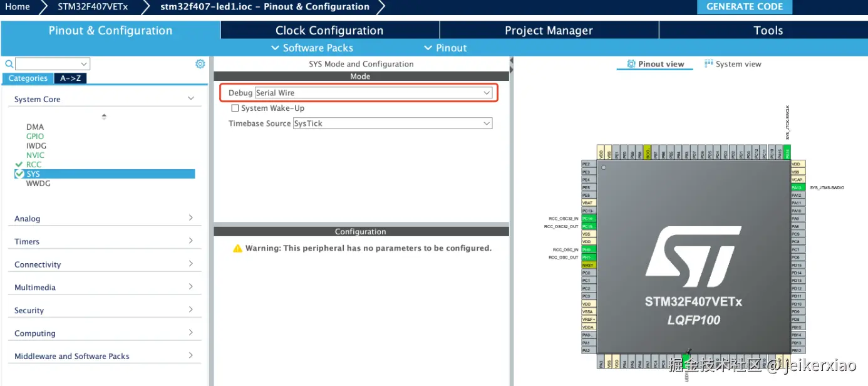The width and height of the screenshot is (868, 386).
Task: Select the PE3 pin on the chip
Action: coord(589,172)
